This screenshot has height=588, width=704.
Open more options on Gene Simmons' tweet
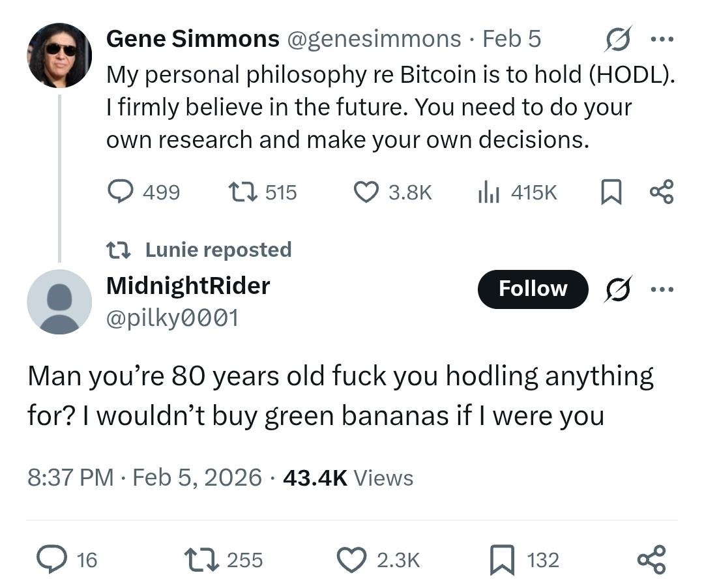click(x=661, y=39)
